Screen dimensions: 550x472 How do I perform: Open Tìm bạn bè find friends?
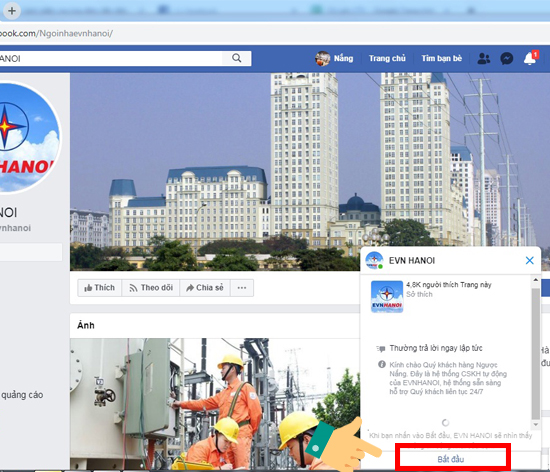441,59
